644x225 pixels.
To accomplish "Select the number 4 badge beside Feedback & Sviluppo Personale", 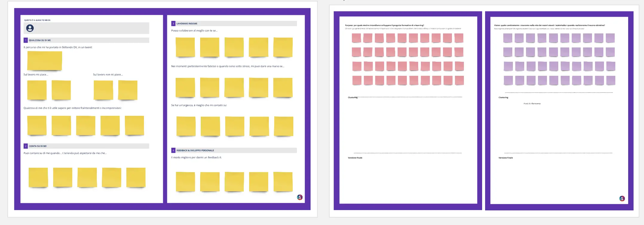I will [x=173, y=150].
